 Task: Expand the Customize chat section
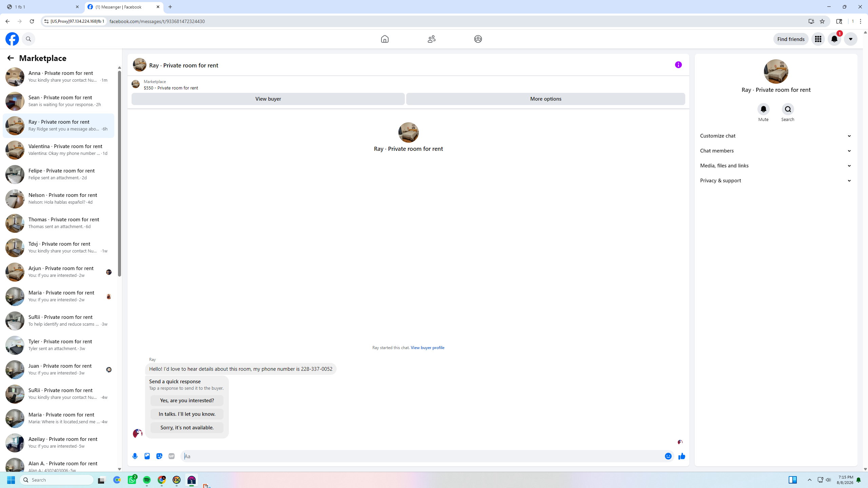(776, 136)
